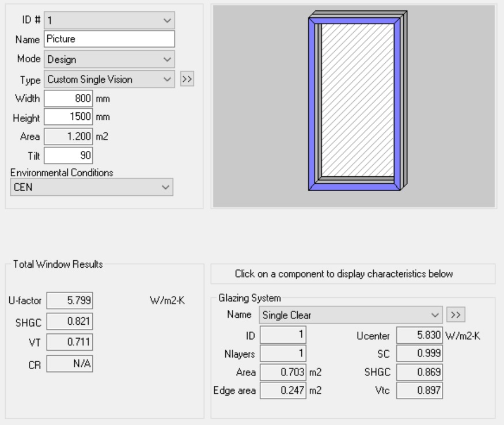This screenshot has height=425, width=504.
Task: Click the Width field showing 800
Action: click(x=69, y=98)
